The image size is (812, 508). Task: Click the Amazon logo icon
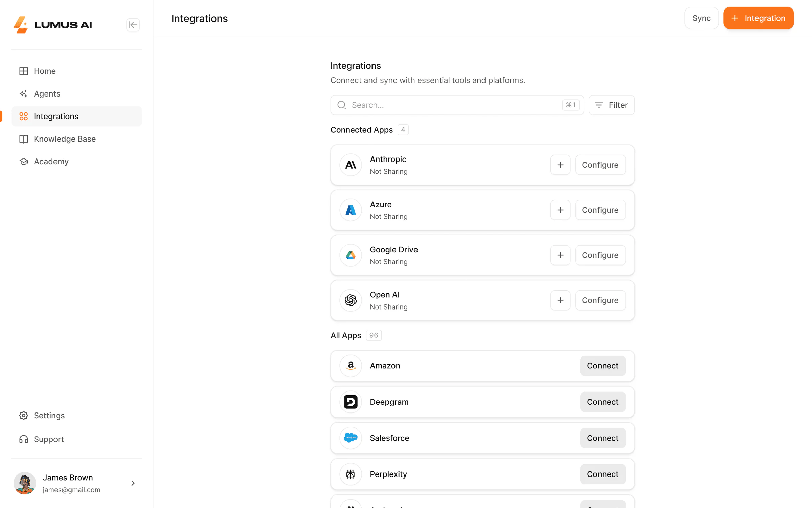coord(351,366)
